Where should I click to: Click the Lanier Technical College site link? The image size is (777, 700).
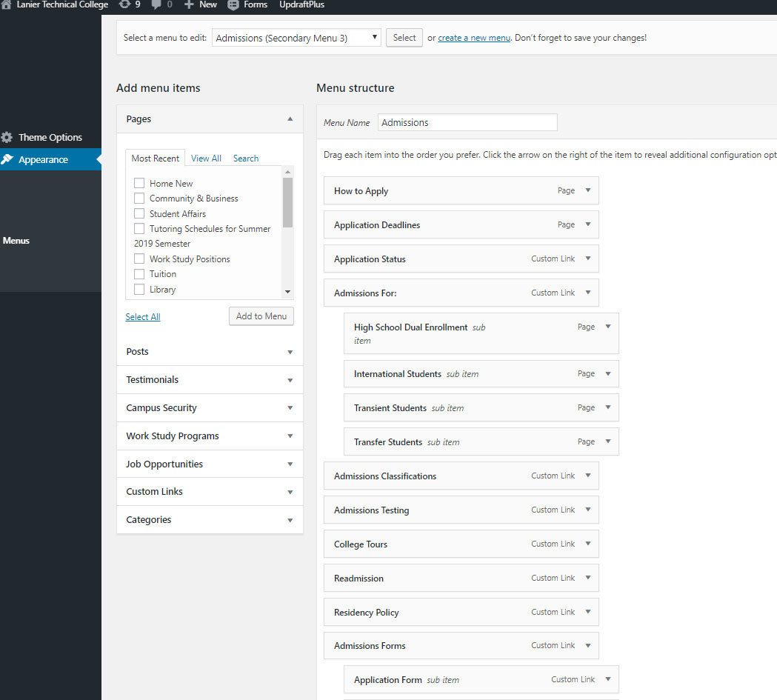click(x=62, y=4)
